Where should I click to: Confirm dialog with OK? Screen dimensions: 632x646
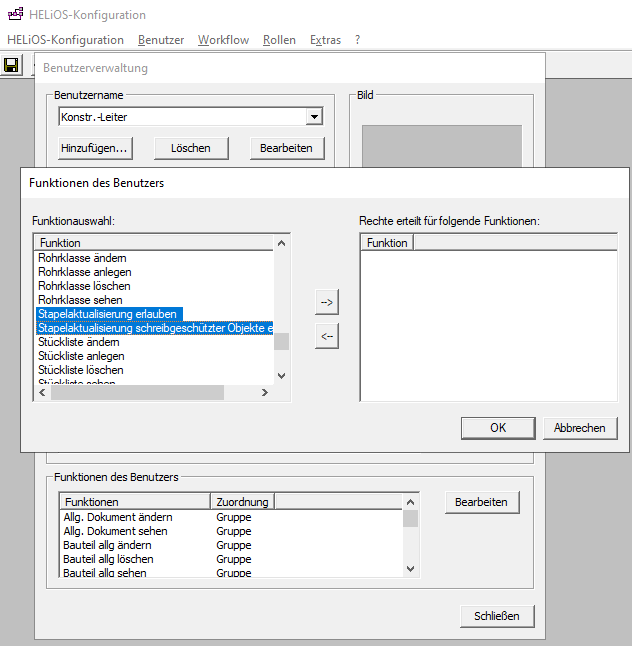click(498, 428)
